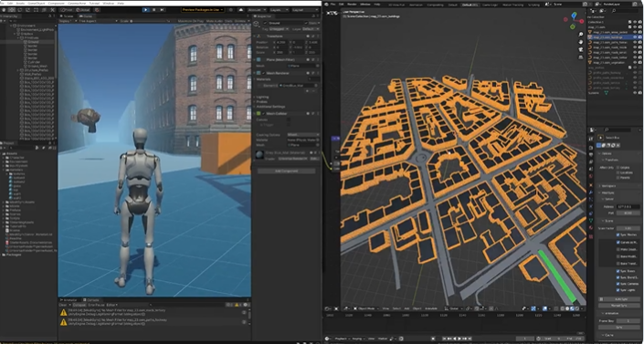Select Unity's Scale tool

(27, 9)
